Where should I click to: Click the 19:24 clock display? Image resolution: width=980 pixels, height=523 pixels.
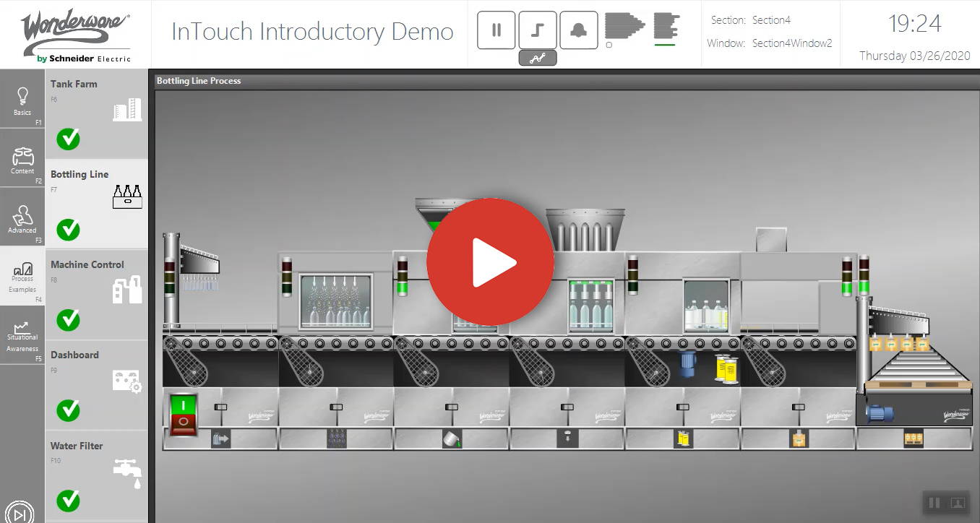click(x=914, y=24)
